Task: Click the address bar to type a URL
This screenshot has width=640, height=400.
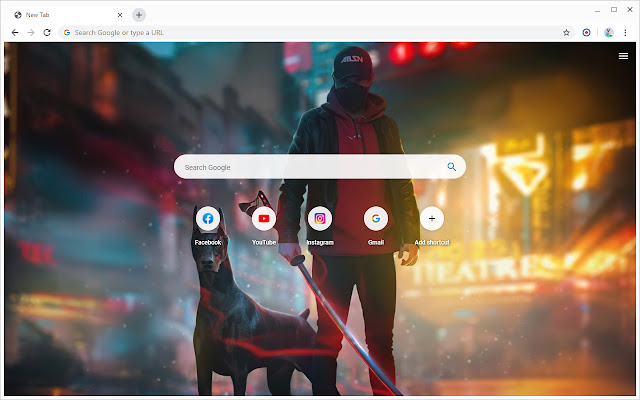Action: point(316,33)
